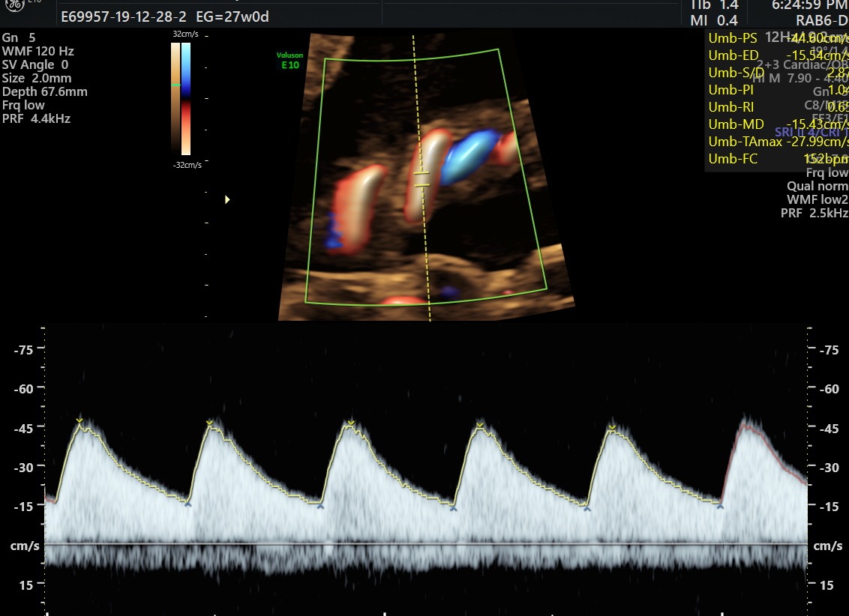Select the PRF 4.4kHz parameter
849x616 pixels.
36,119
